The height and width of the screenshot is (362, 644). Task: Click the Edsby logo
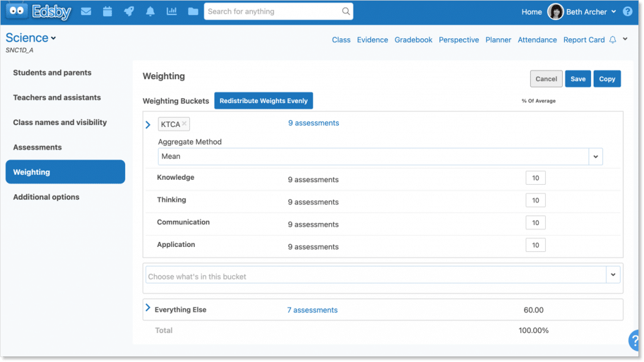click(x=39, y=11)
